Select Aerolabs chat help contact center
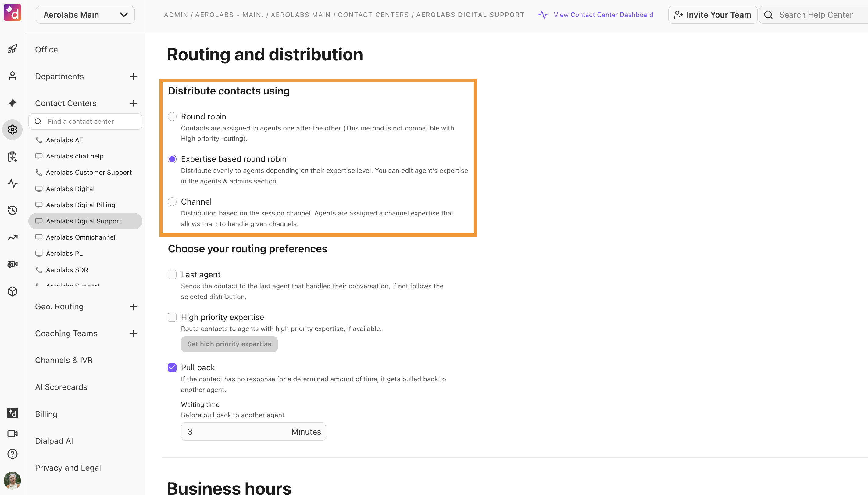Viewport: 868px width, 495px height. coord(85,156)
